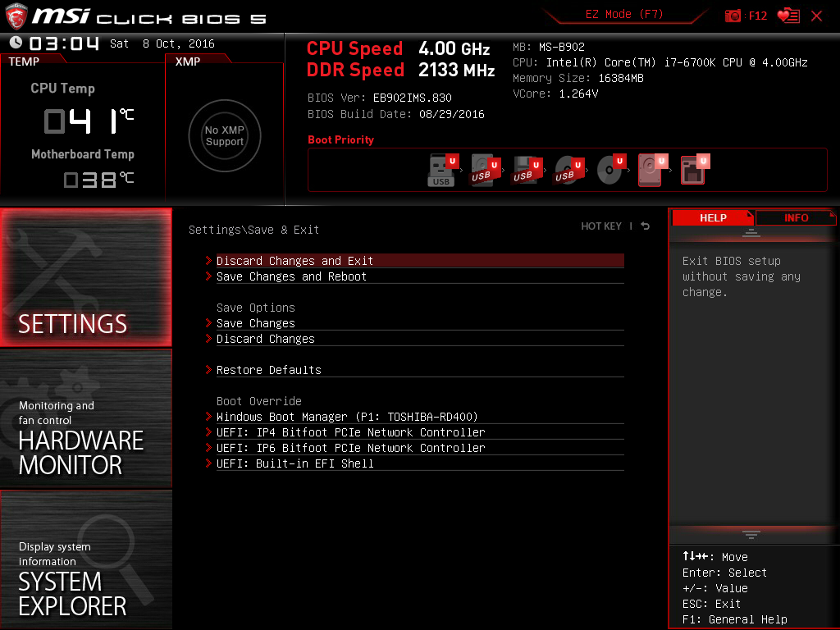Open the HELP tab

click(x=713, y=218)
